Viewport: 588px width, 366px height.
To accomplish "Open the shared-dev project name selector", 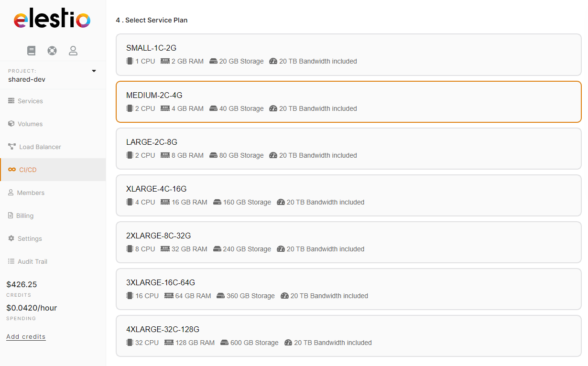I will tap(27, 79).
